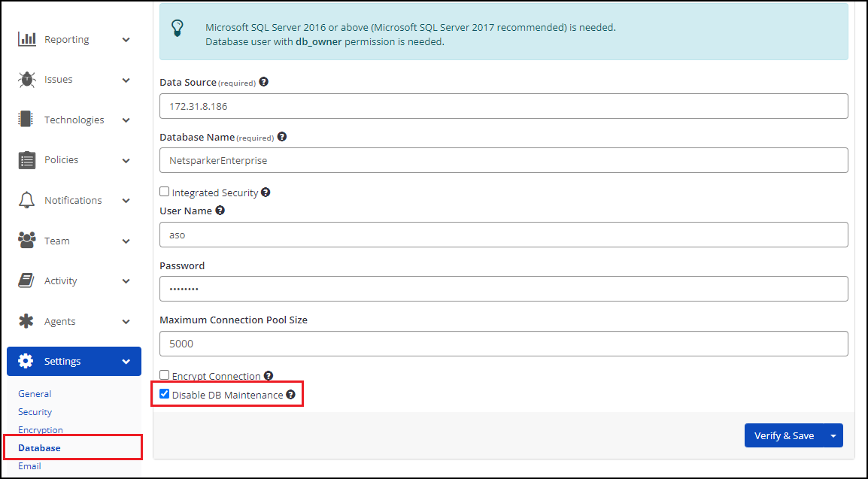Click the Settings gear icon
This screenshot has width=868, height=479.
pos(25,361)
